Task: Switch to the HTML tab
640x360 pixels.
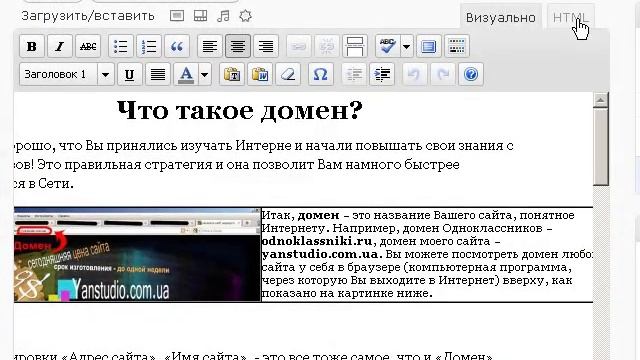Action: (x=571, y=18)
